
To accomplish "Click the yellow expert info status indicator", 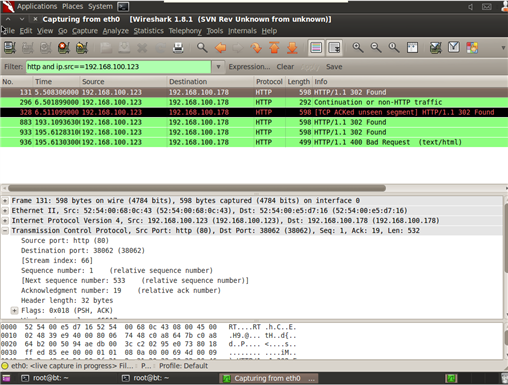I will pos(5,366).
